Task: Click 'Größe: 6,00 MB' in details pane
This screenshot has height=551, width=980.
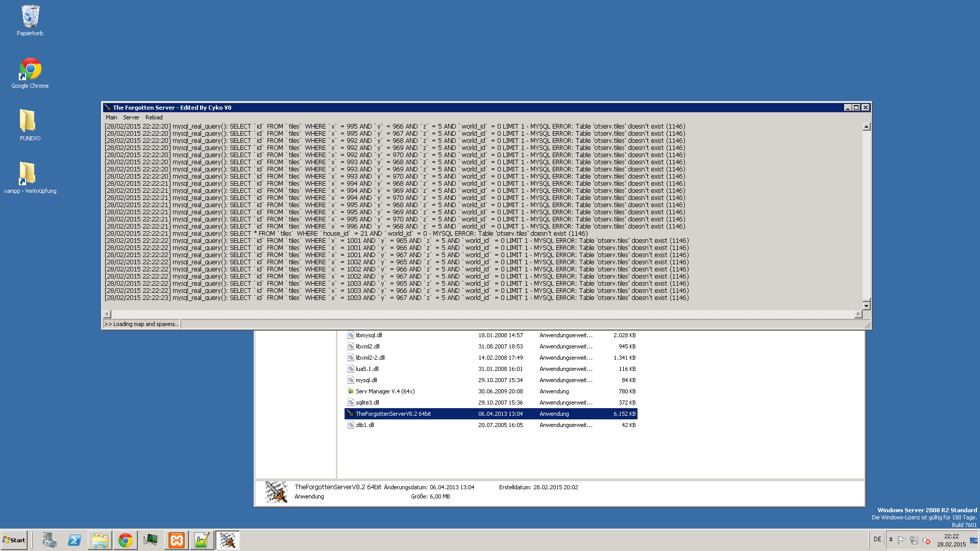Action: (x=430, y=496)
